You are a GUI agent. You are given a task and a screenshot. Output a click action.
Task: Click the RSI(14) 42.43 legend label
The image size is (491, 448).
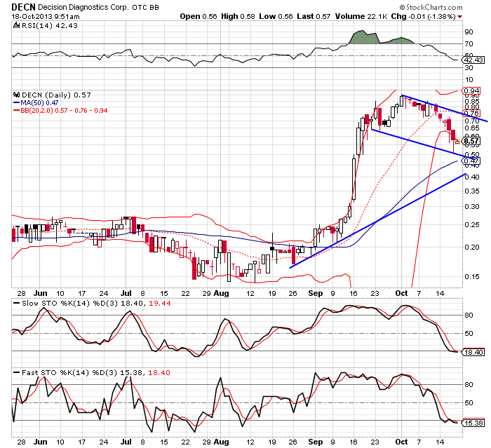click(x=50, y=25)
